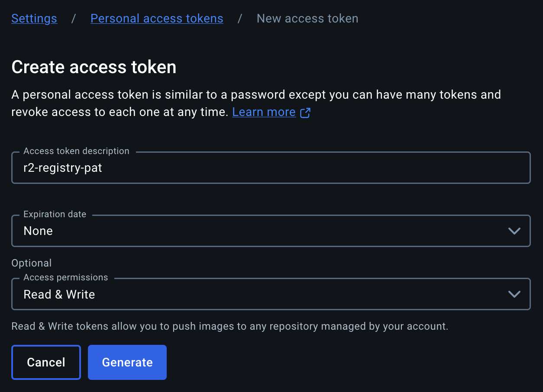The width and height of the screenshot is (543, 392).
Task: Click the personal access token description paragraph
Action: pyautogui.click(x=256, y=103)
